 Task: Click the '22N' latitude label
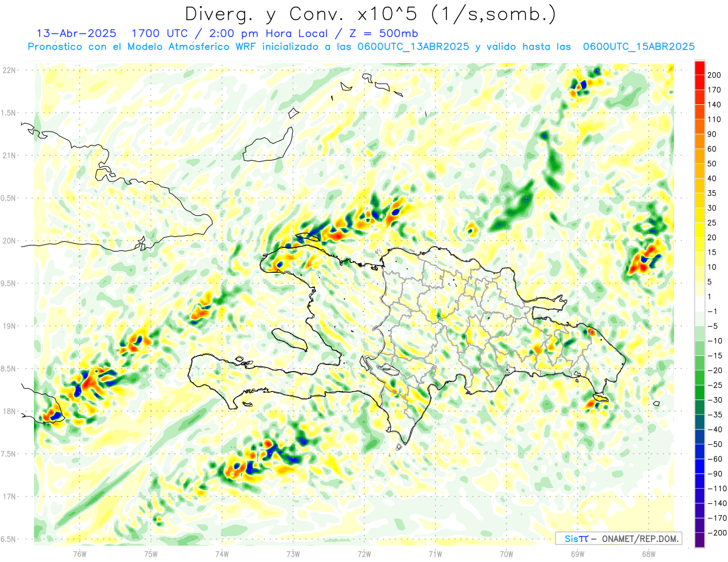click(x=8, y=70)
